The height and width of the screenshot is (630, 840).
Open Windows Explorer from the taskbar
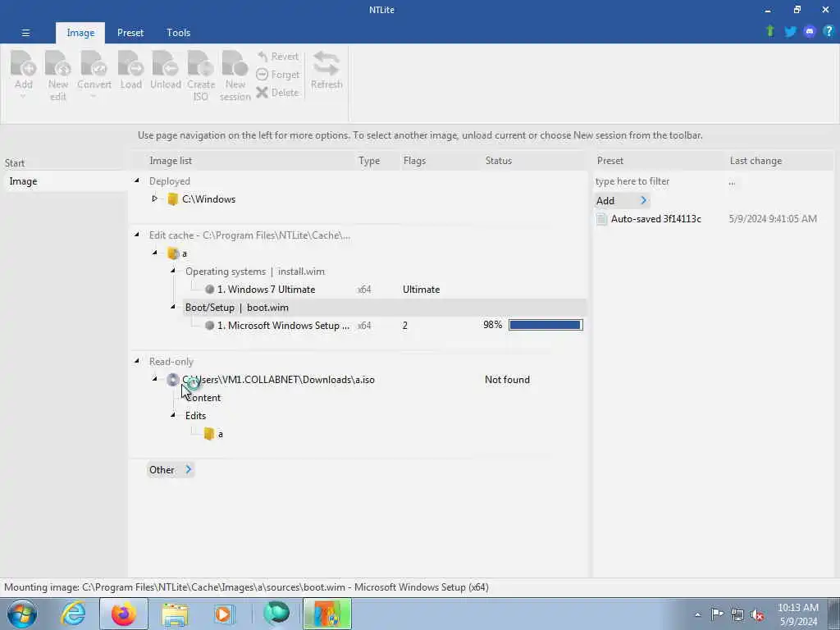pyautogui.click(x=175, y=614)
